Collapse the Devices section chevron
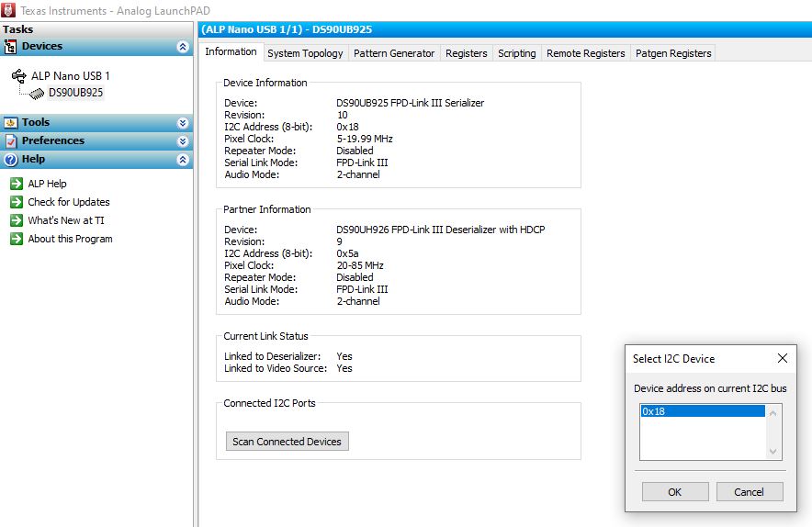The width and height of the screenshot is (812, 527). click(x=183, y=47)
